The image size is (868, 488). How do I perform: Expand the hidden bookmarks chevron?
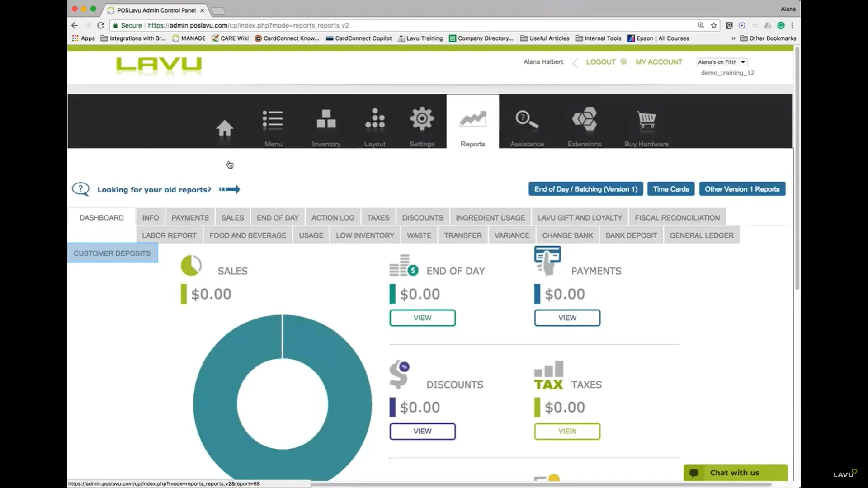click(733, 38)
